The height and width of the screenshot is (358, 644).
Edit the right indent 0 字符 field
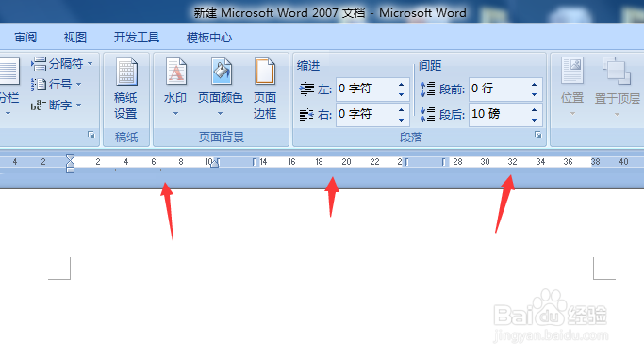366,114
